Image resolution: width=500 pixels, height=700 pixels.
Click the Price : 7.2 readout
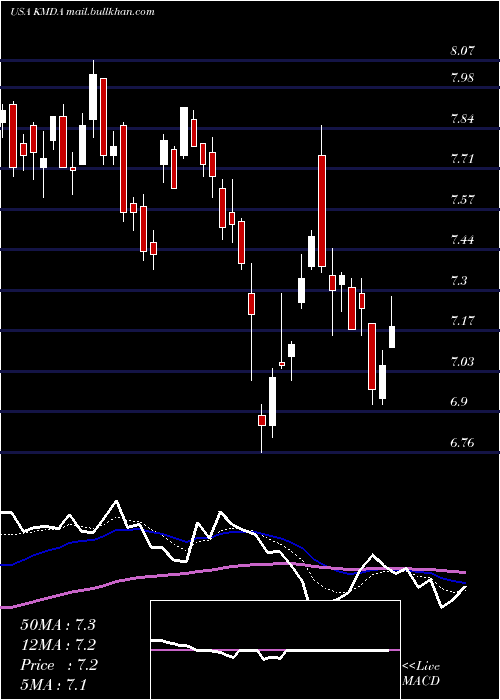[x=58, y=665]
